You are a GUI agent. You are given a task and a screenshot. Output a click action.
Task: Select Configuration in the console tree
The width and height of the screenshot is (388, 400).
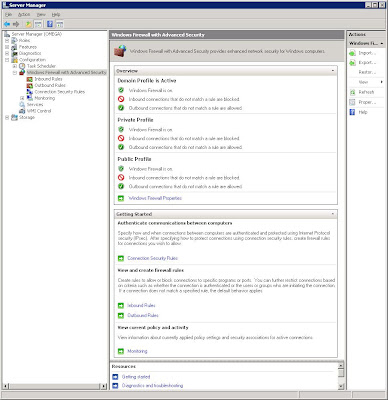[x=32, y=60]
